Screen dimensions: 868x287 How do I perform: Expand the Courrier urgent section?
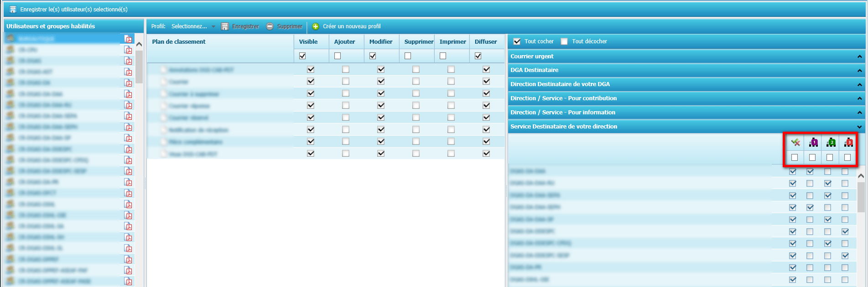859,56
